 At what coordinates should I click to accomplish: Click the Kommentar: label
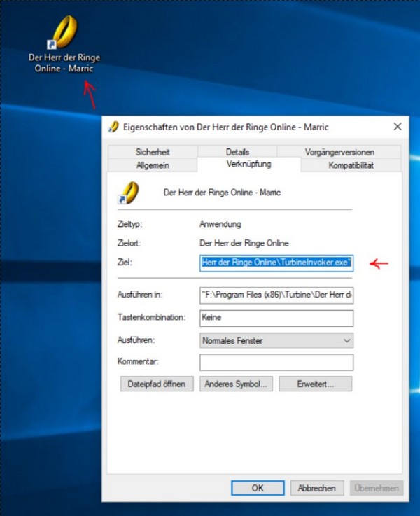[138, 361]
